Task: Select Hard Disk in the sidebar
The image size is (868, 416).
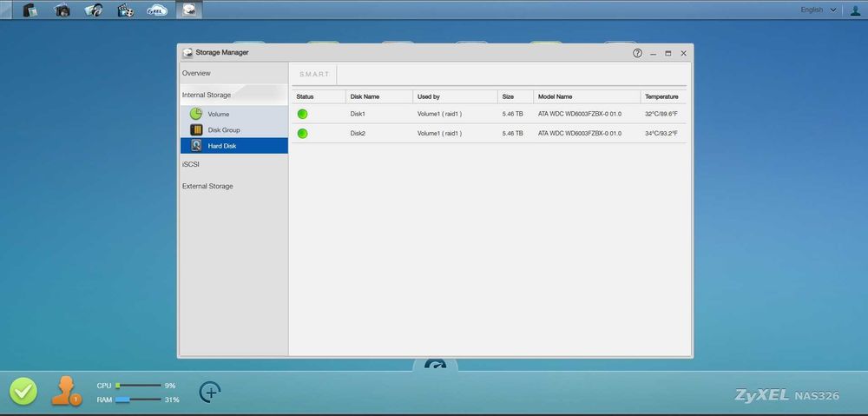Action: (234, 146)
